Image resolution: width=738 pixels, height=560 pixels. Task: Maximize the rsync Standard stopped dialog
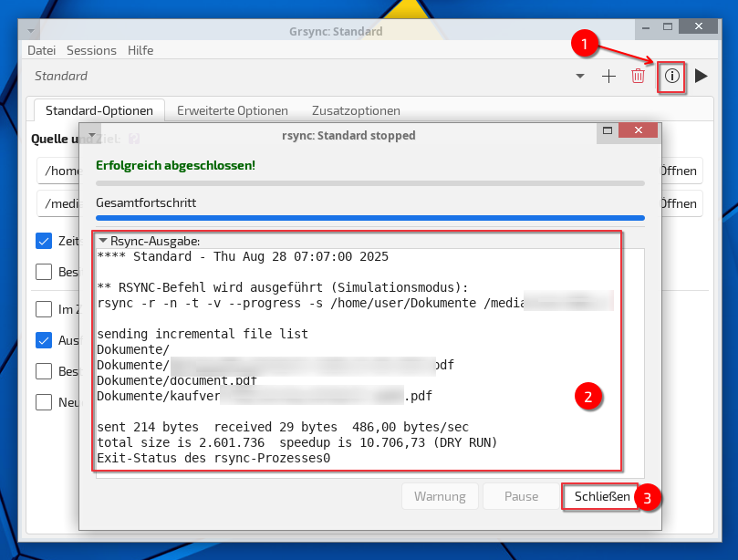pos(608,130)
